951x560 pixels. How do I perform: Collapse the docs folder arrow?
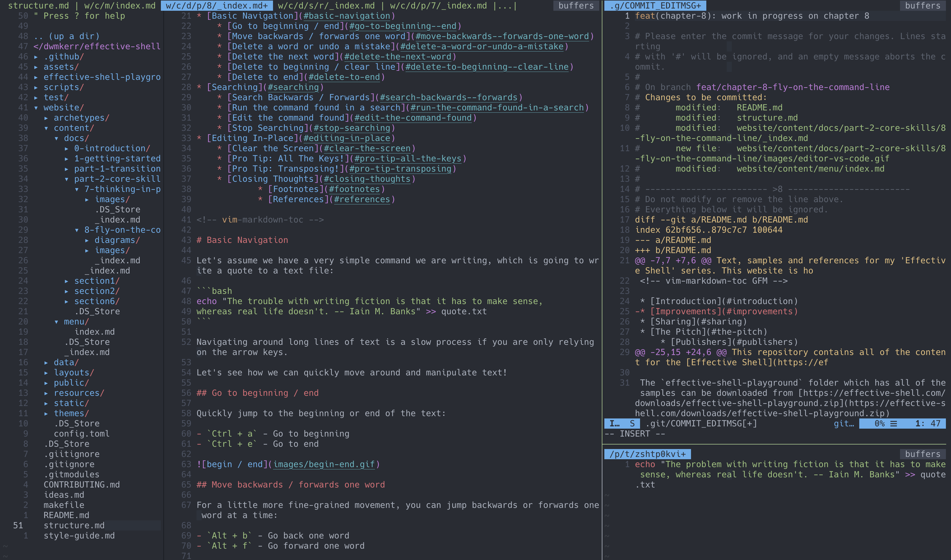[56, 138]
